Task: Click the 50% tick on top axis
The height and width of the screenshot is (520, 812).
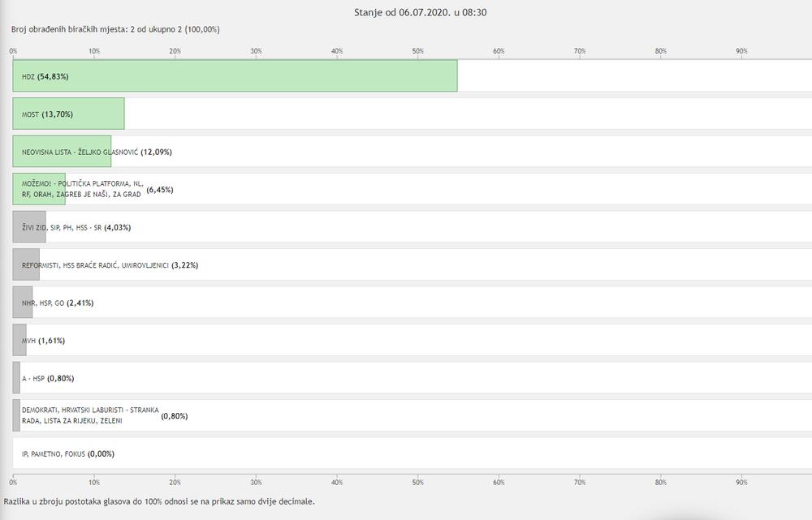Action: (418, 51)
